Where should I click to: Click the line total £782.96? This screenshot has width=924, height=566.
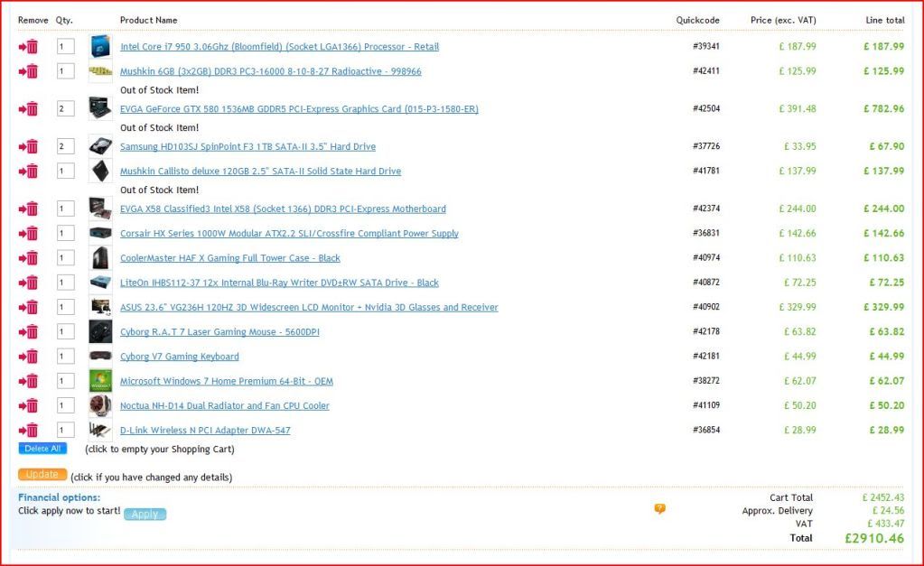[884, 109]
